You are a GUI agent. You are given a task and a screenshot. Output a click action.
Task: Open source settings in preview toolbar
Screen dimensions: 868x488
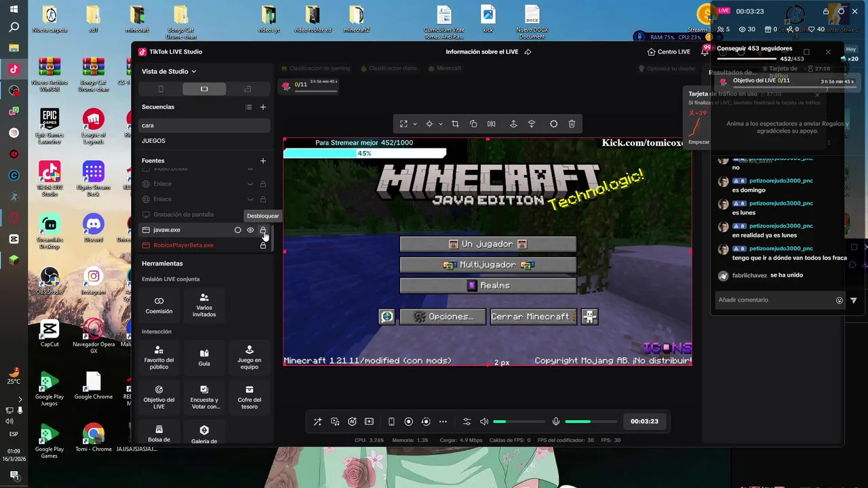[554, 124]
